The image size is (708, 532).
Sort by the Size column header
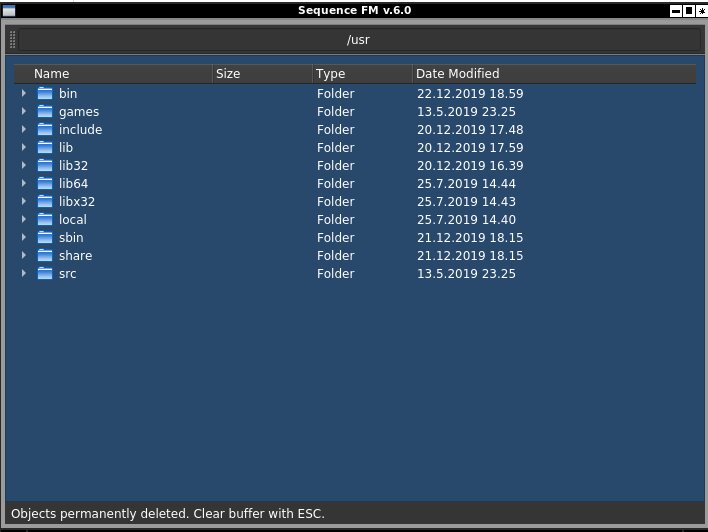tap(262, 74)
